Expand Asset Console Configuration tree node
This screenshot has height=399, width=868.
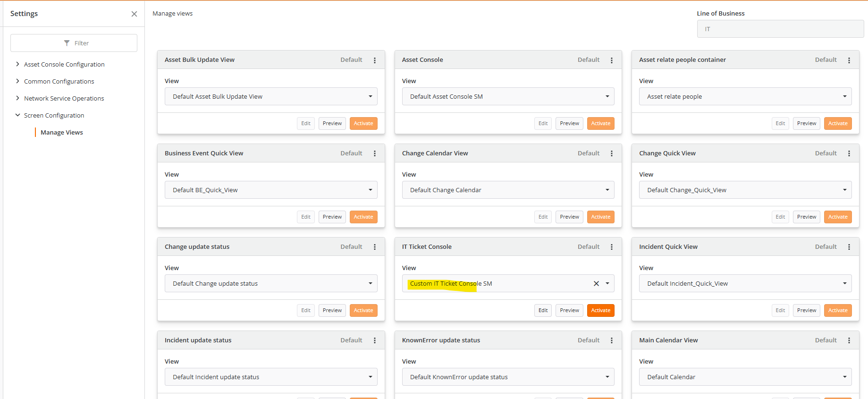pyautogui.click(x=17, y=64)
